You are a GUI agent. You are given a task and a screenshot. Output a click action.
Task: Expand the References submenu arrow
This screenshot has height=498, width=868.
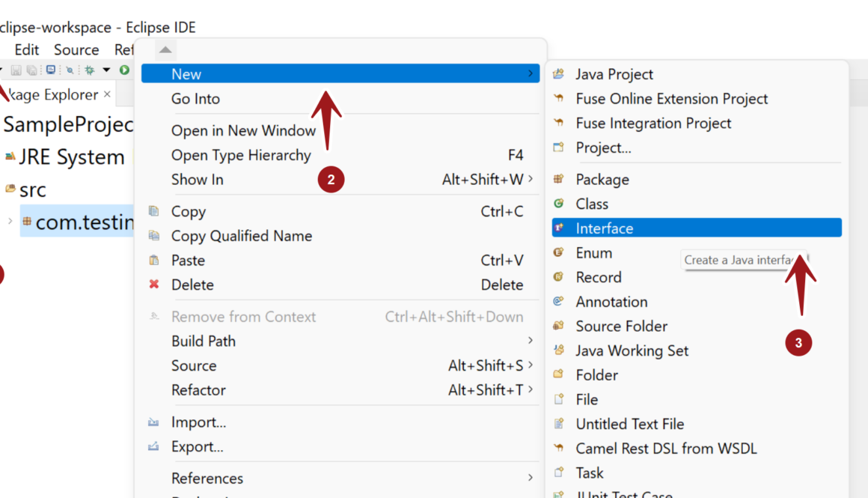[530, 478]
